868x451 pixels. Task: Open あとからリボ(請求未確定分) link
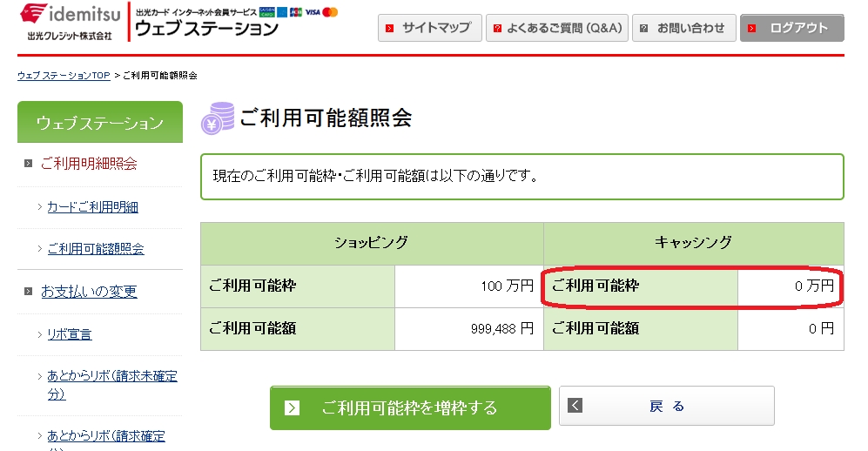click(111, 385)
